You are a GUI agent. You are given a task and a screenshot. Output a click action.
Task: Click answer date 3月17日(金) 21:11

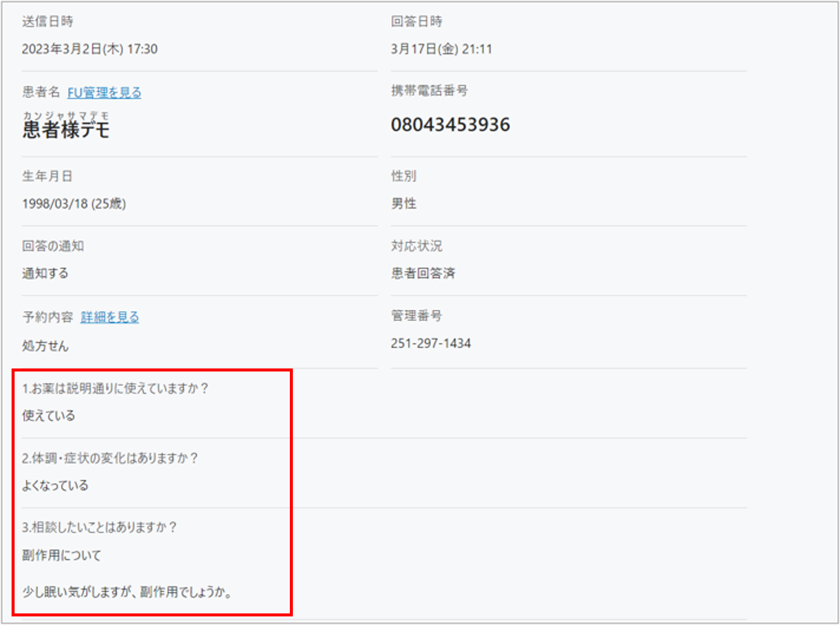(x=441, y=49)
